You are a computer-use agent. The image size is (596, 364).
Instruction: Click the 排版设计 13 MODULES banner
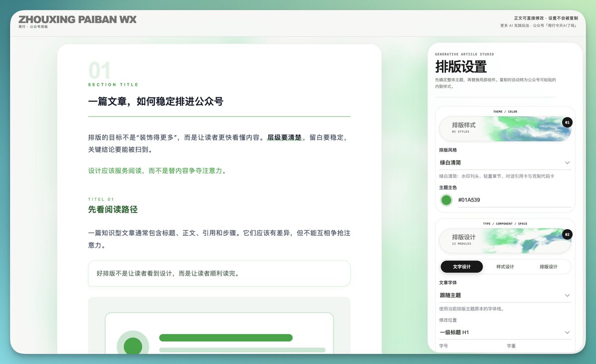pyautogui.click(x=505, y=241)
